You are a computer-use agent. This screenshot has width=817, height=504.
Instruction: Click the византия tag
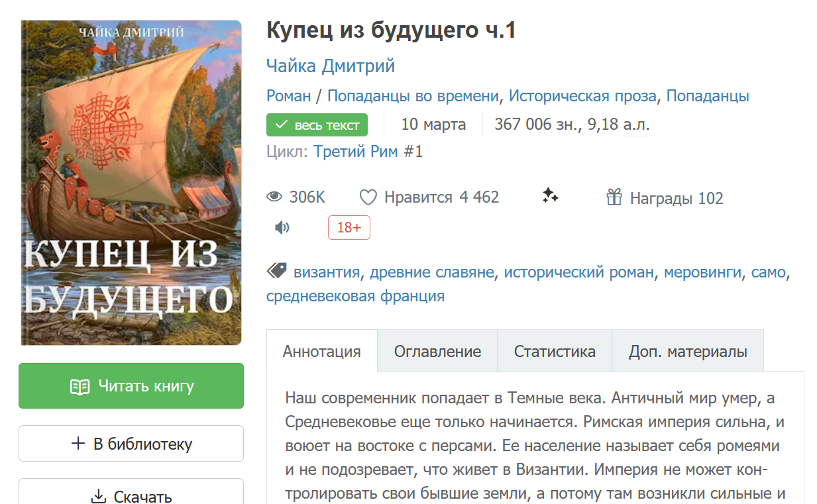click(x=327, y=272)
